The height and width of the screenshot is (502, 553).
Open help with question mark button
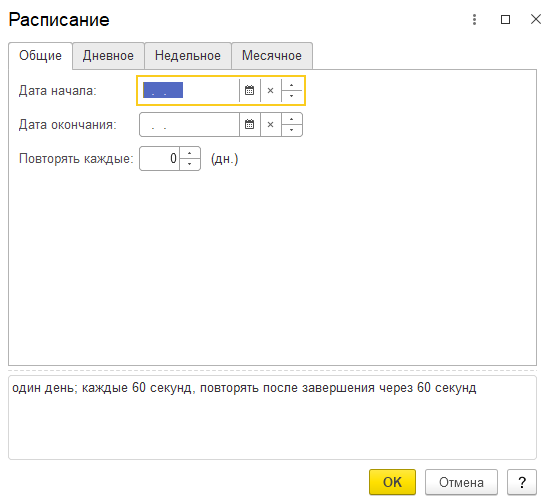(522, 482)
